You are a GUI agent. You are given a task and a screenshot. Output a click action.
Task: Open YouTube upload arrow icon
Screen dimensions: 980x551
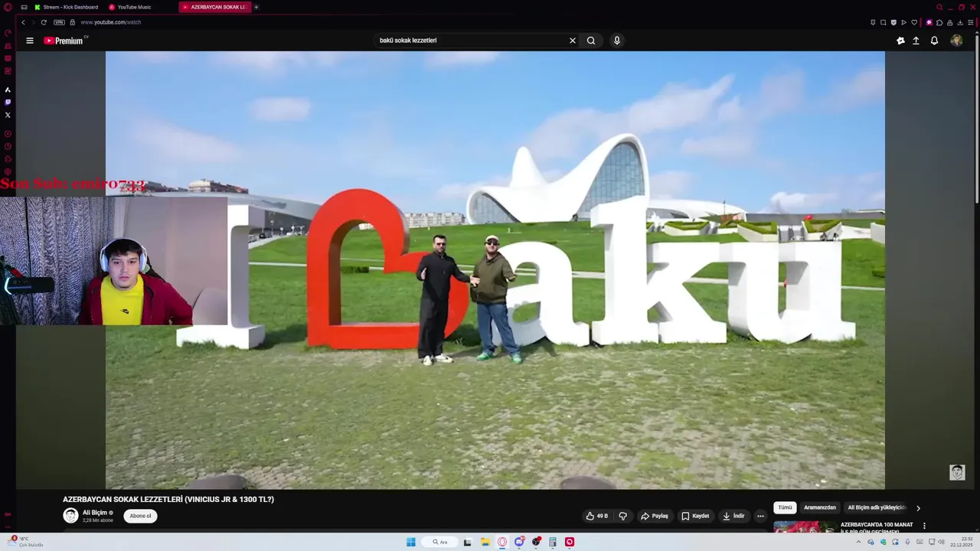[916, 41]
